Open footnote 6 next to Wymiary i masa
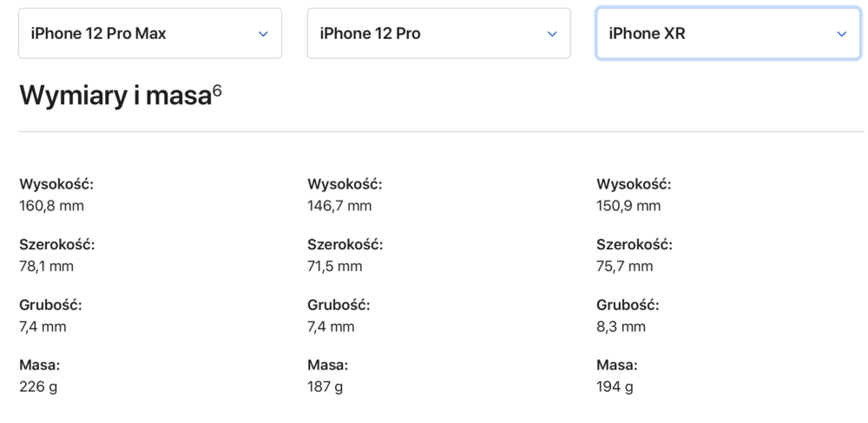This screenshot has width=868, height=423. [217, 91]
